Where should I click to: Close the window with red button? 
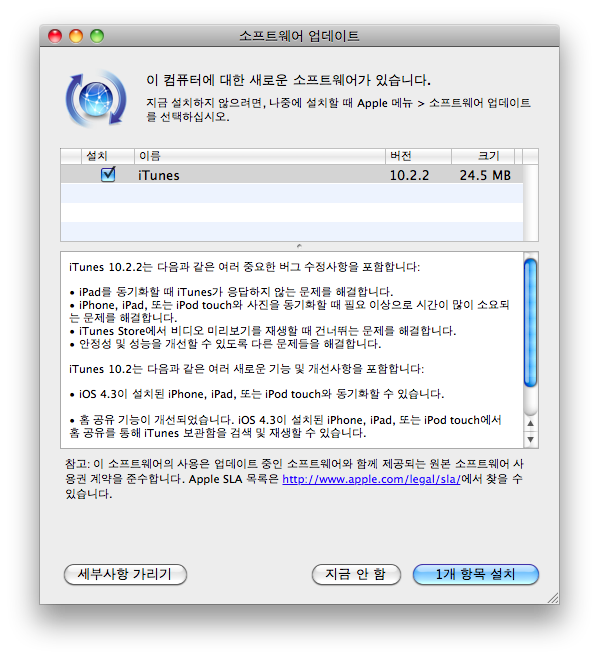pos(55,36)
